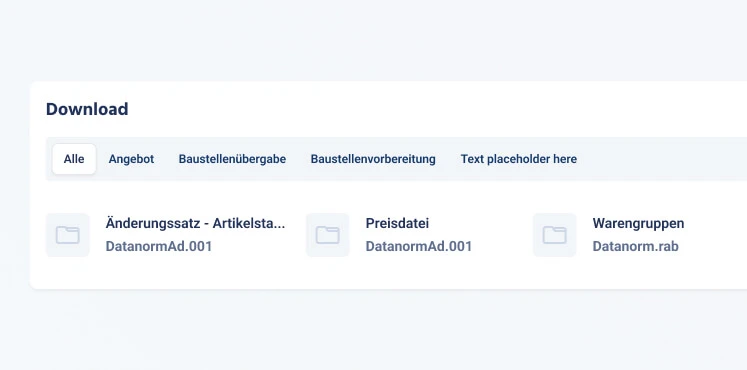Click DatanormAd.001 filename below Preisdatei

tap(419, 247)
